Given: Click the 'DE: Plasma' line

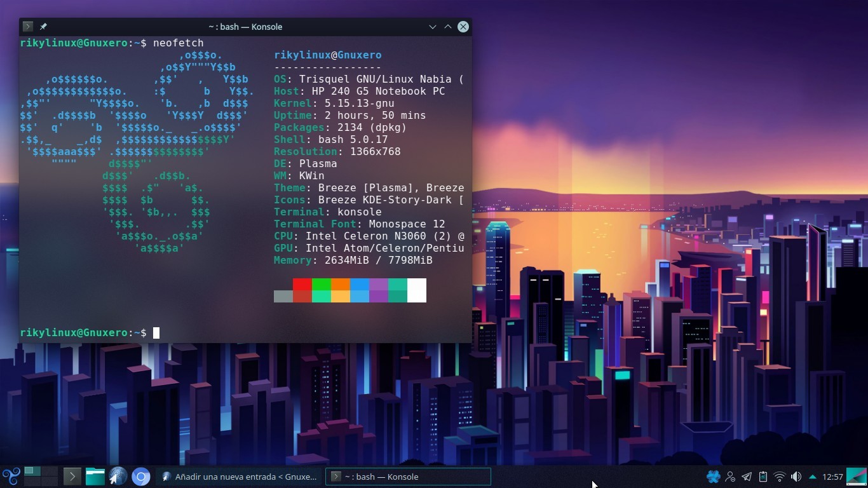Looking at the screenshot, I should point(306,164).
